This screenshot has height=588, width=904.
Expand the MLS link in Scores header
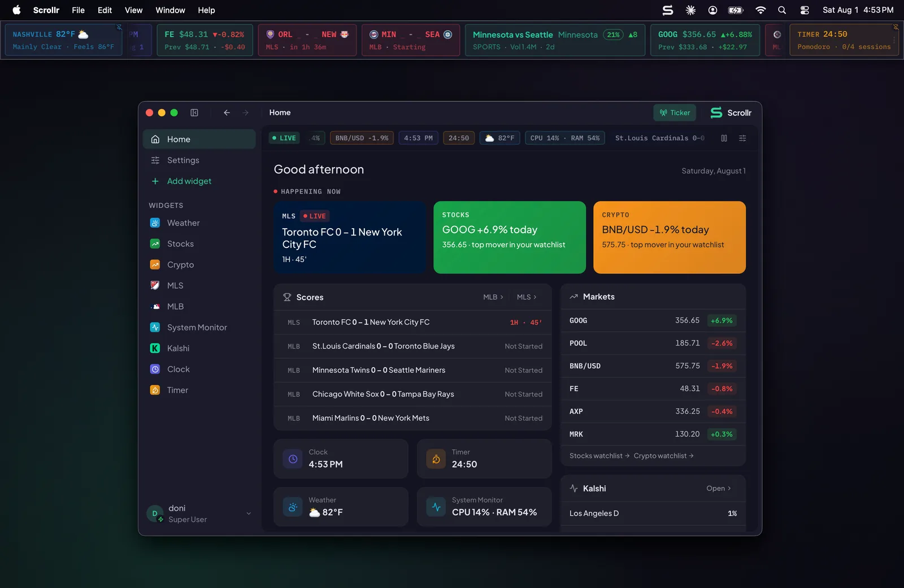527,297
